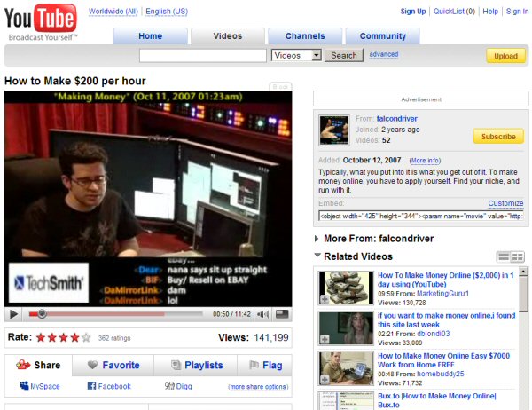Open the Help link
Viewport: 532px width, 410px height.
490,12
